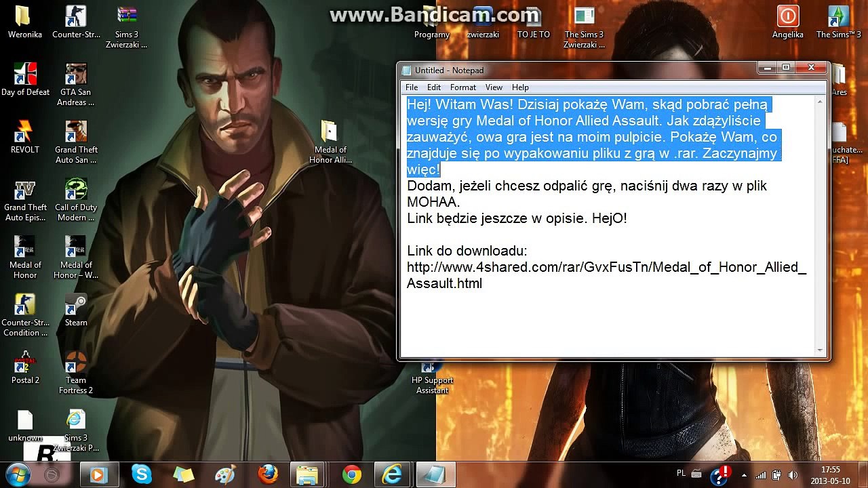The width and height of the screenshot is (868, 488).
Task: Open the View menu in Notepad
Action: coord(494,87)
